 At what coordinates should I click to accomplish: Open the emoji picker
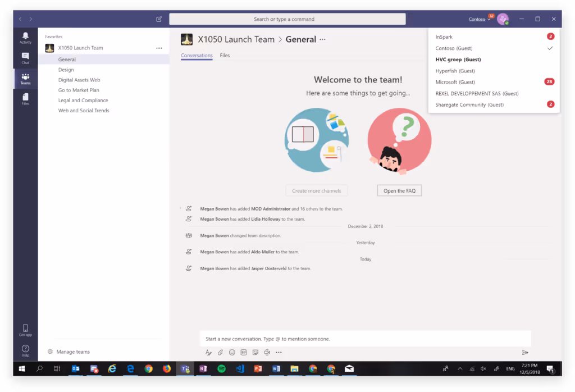(x=232, y=352)
